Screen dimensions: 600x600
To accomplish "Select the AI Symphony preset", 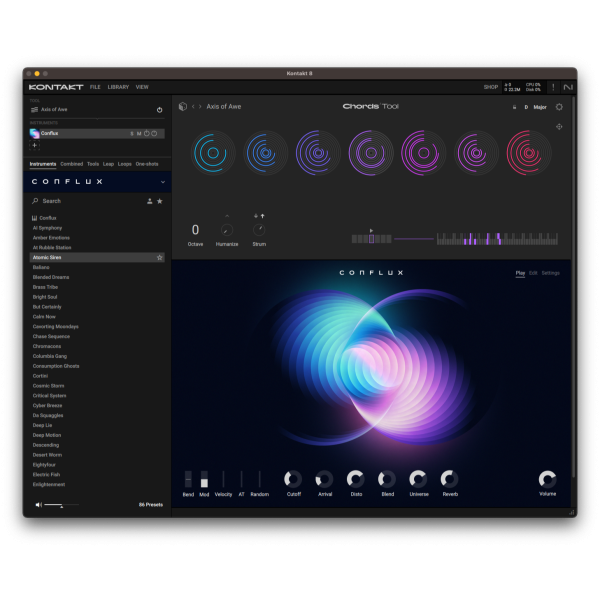I will [47, 228].
